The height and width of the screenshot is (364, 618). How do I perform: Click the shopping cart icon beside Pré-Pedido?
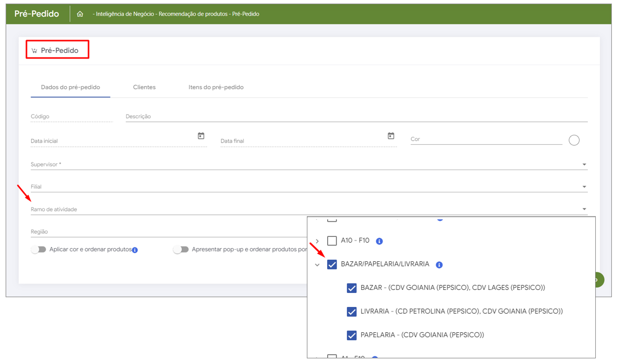point(34,51)
